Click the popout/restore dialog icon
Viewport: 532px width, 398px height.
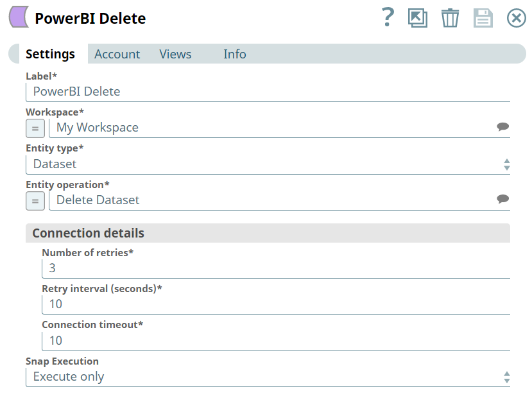(x=417, y=18)
